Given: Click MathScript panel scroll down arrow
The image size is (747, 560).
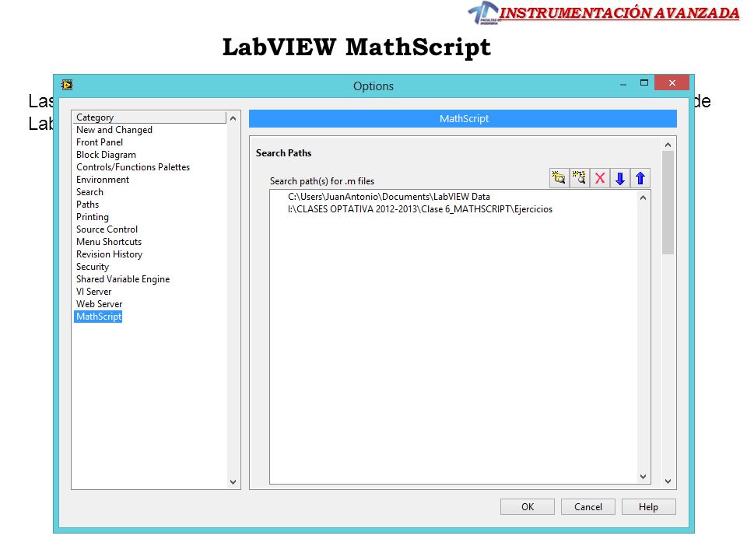Looking at the screenshot, I should click(x=668, y=481).
